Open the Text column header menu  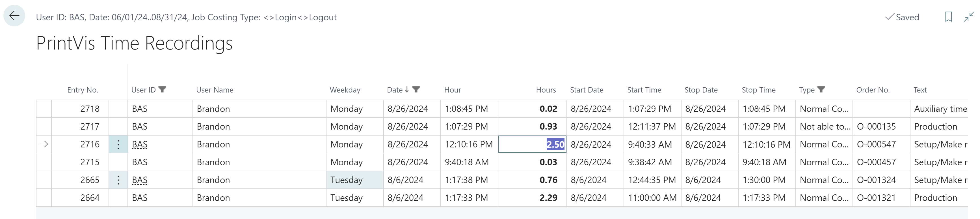[920, 90]
